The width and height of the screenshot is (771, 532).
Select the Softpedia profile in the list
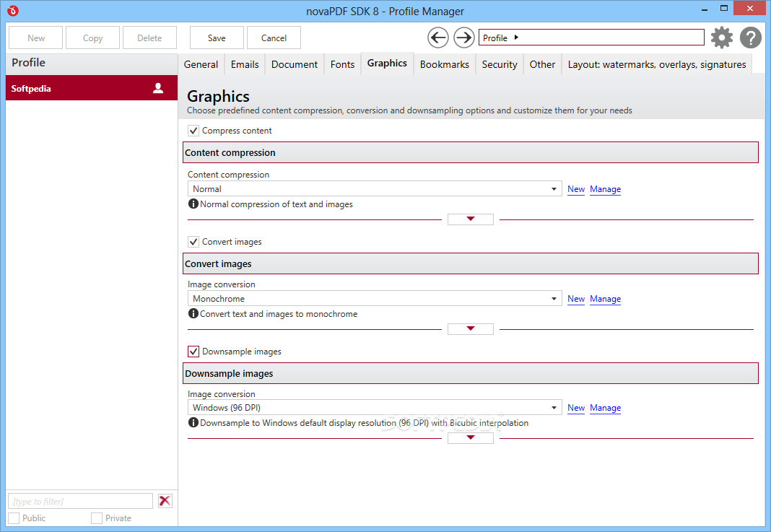click(92, 88)
